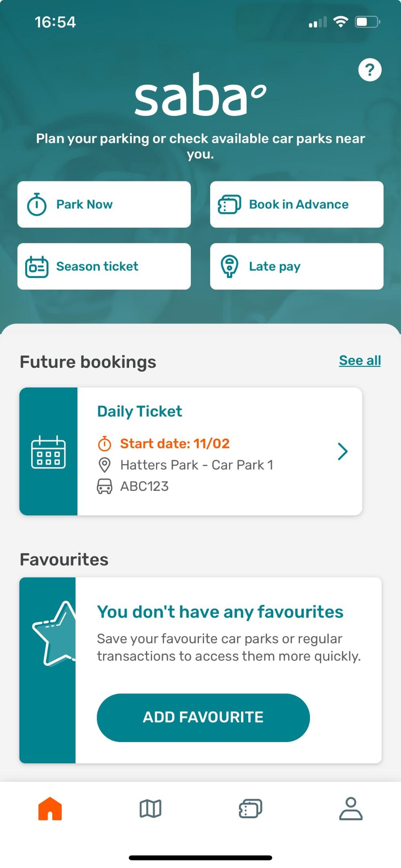Tap the Daily Ticket title
Image resolution: width=401 pixels, height=868 pixels.
pyautogui.click(x=140, y=412)
